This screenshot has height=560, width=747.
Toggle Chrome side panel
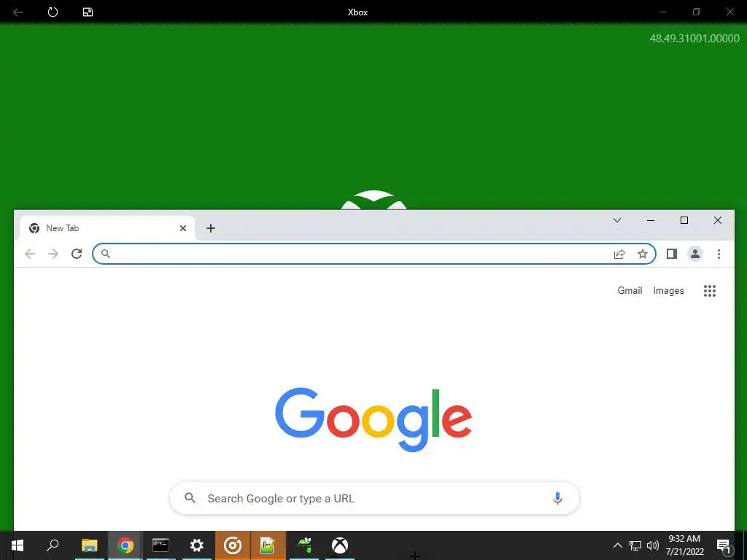click(672, 254)
